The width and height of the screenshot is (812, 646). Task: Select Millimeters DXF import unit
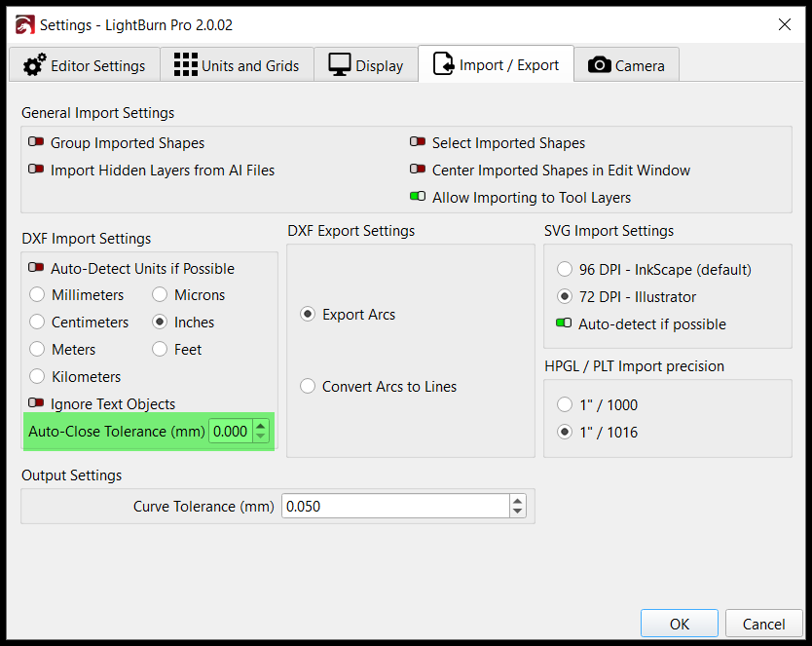pyautogui.click(x=38, y=295)
